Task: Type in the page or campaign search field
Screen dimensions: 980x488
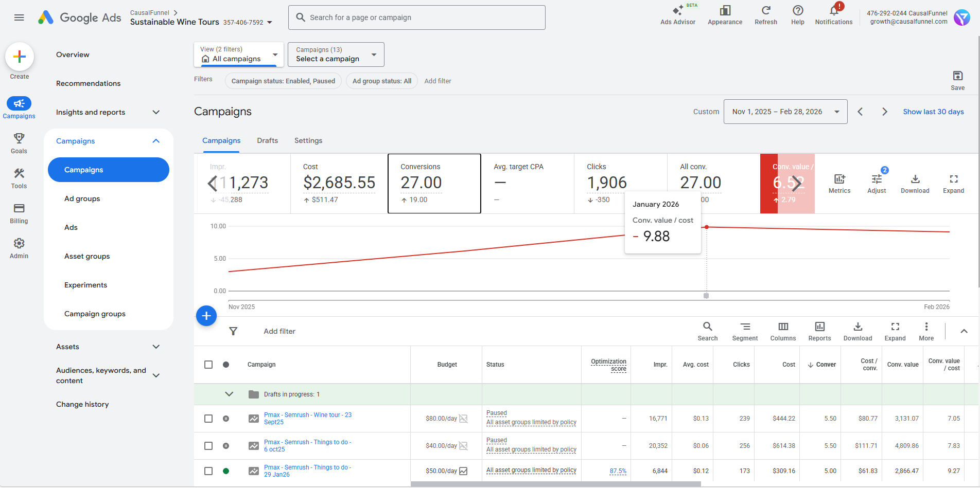Action: 417,17
